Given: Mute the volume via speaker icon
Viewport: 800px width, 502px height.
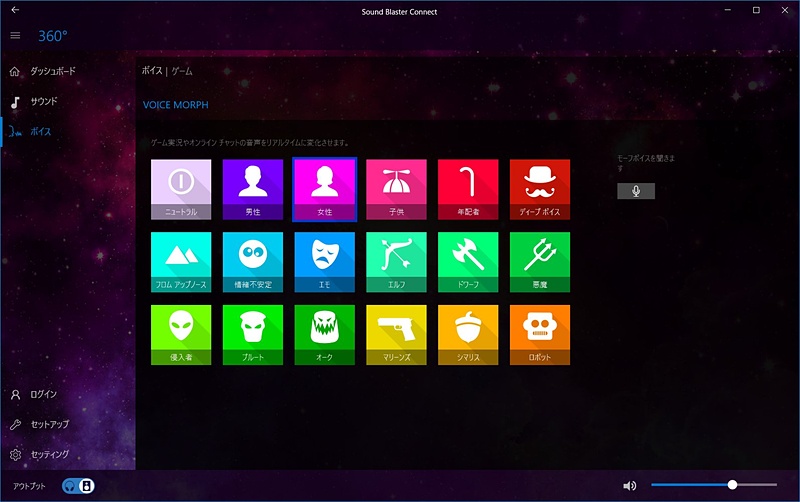Looking at the screenshot, I should tap(630, 486).
